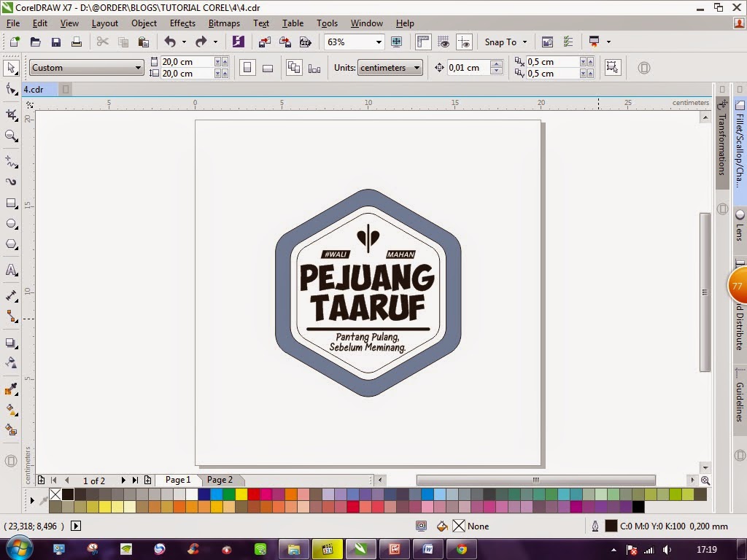This screenshot has width=747, height=560.
Task: Click the Undo button
Action: 170,42
